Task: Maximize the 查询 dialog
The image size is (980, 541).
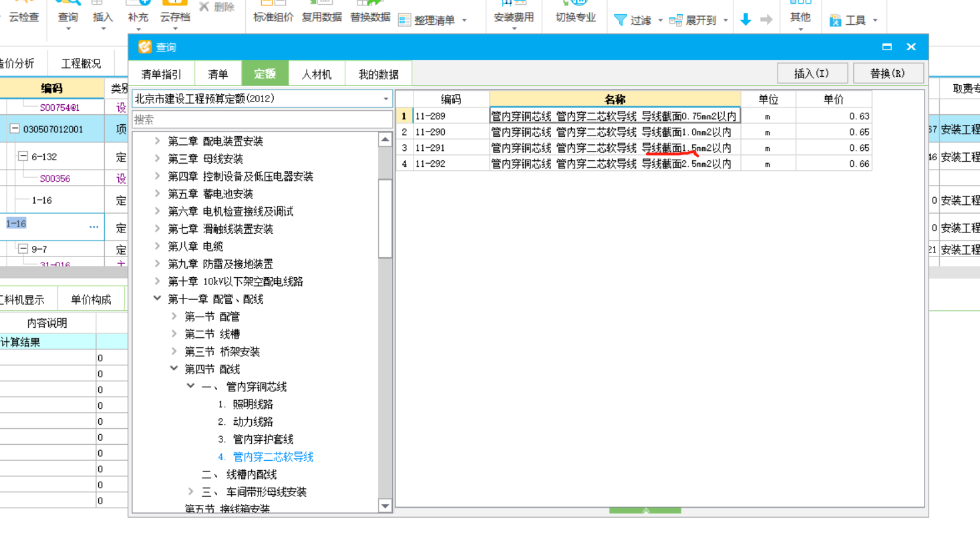Action: click(887, 47)
